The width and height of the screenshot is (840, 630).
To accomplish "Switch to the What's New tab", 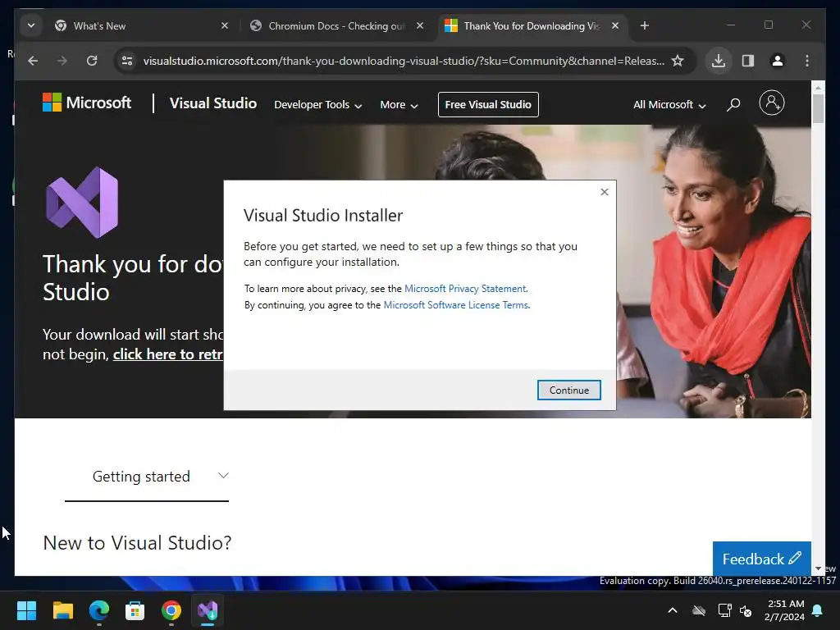I will pos(137,25).
